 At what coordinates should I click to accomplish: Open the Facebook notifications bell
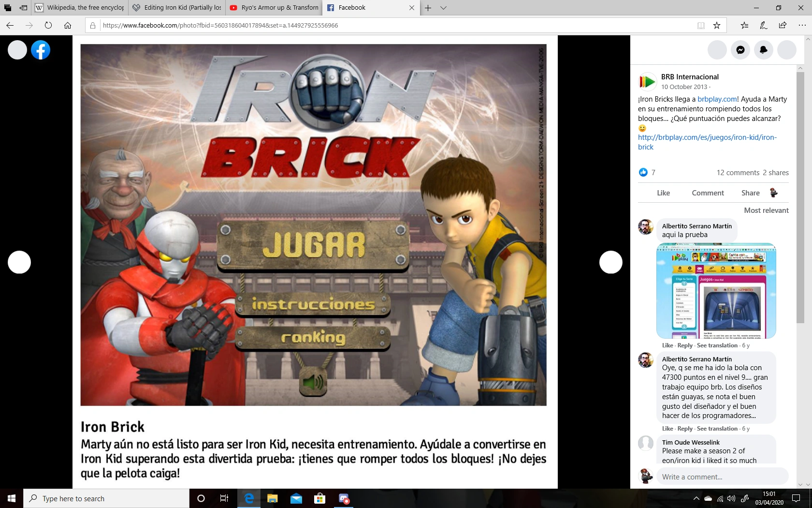(x=764, y=50)
